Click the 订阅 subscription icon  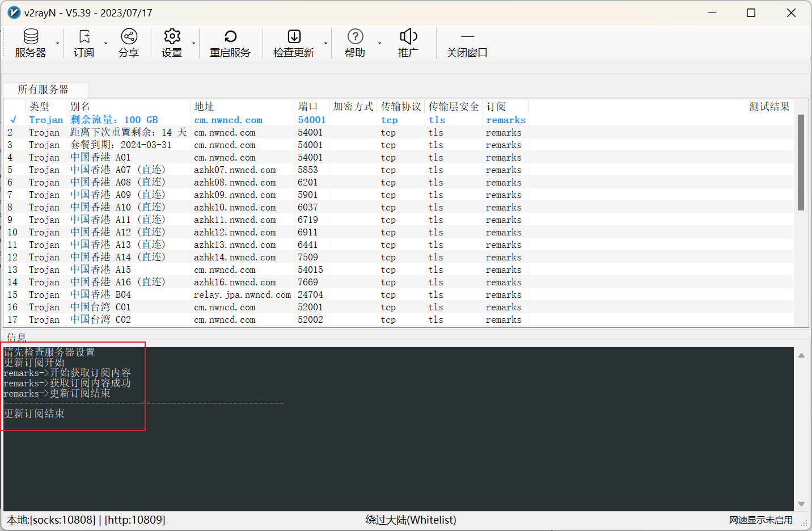(x=84, y=37)
